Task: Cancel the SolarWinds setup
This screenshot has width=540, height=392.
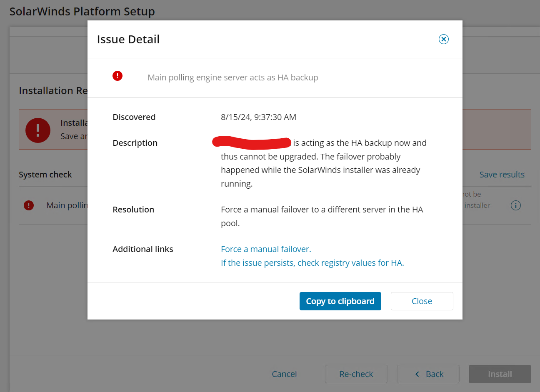Action: click(x=284, y=374)
